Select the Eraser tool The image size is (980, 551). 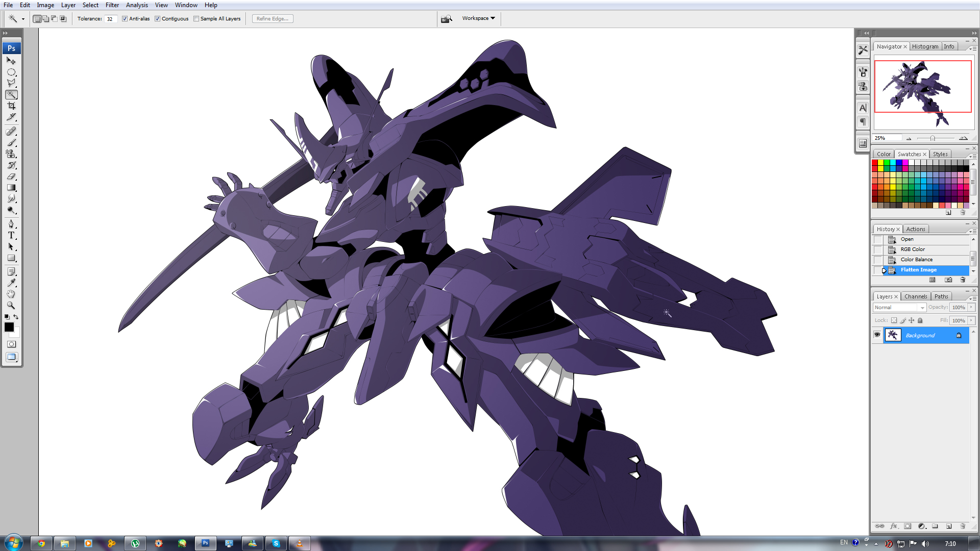click(x=11, y=176)
